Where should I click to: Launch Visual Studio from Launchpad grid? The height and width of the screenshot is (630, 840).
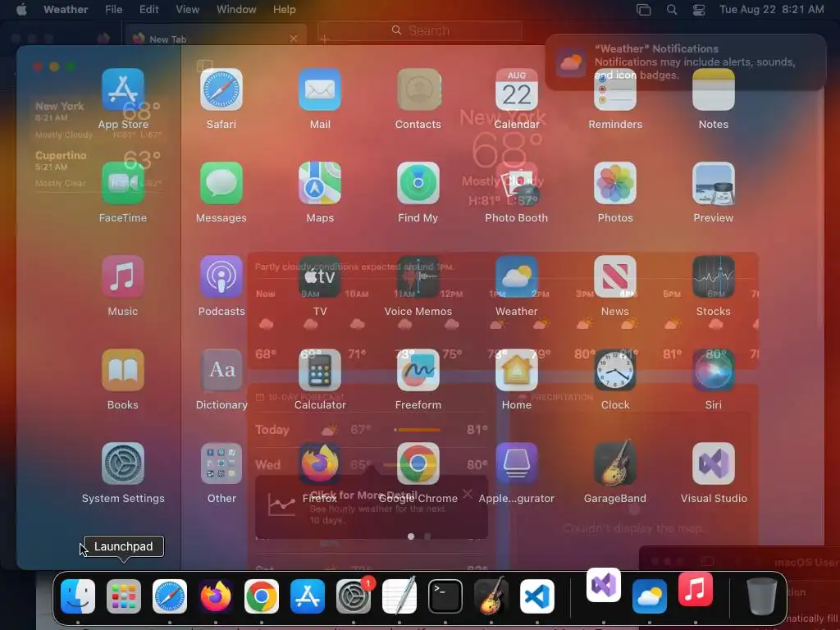pyautogui.click(x=714, y=463)
